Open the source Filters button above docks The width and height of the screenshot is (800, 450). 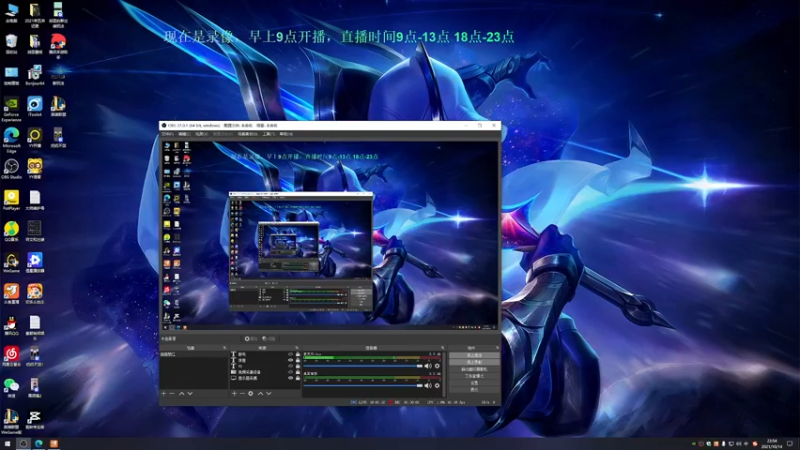click(x=269, y=338)
